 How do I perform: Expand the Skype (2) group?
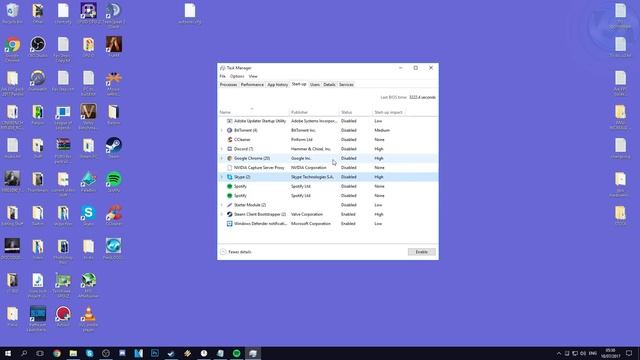pos(222,177)
